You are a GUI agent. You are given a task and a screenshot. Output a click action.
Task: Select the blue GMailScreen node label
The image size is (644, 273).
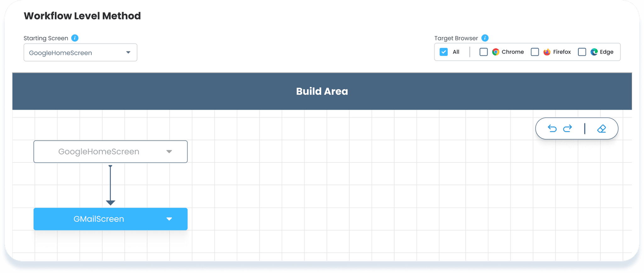click(x=99, y=219)
